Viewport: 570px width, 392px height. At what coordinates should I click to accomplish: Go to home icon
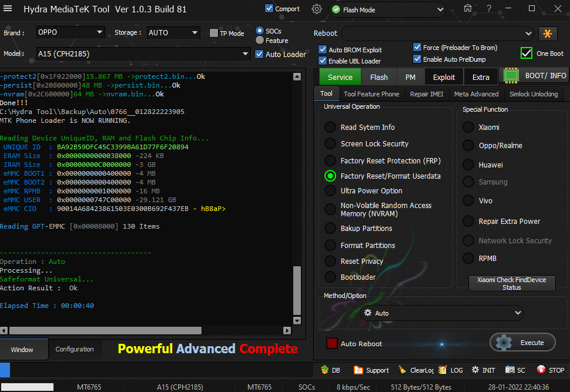[468, 8]
